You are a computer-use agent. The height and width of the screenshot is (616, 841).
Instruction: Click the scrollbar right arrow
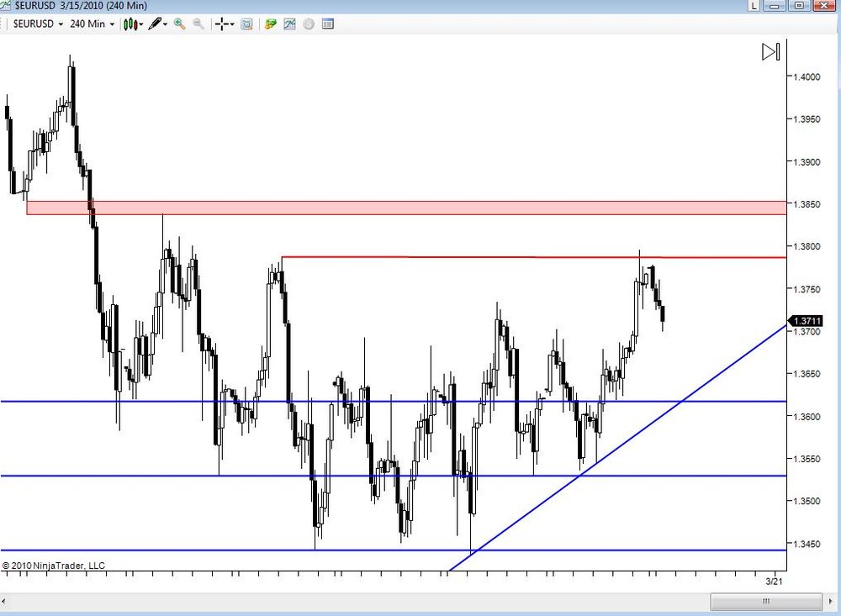(x=832, y=601)
